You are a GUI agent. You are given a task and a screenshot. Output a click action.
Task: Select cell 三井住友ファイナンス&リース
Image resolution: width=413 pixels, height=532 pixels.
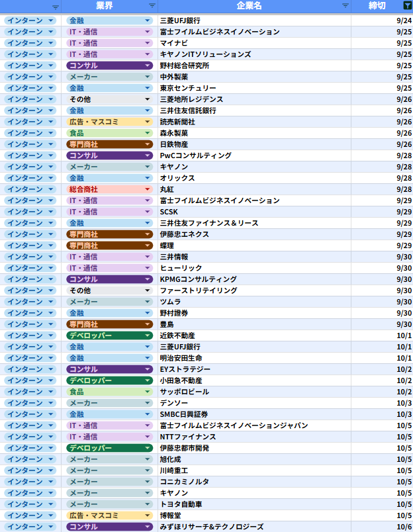(255, 223)
